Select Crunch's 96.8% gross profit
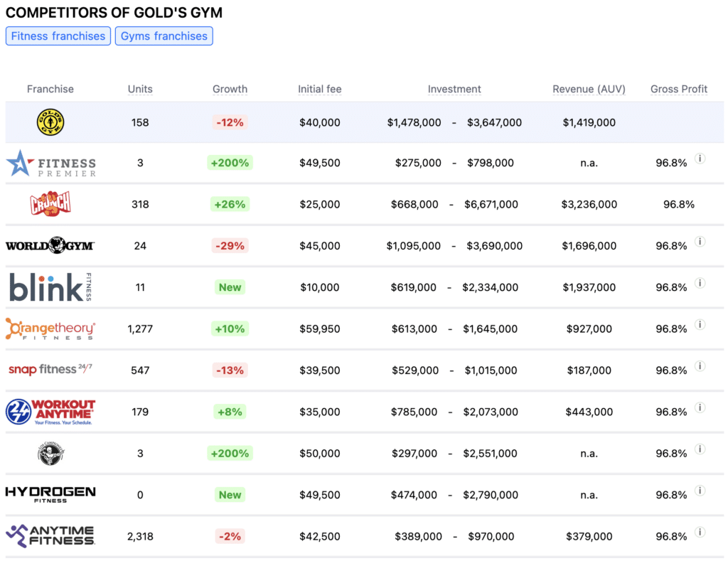The width and height of the screenshot is (728, 566). (x=679, y=204)
